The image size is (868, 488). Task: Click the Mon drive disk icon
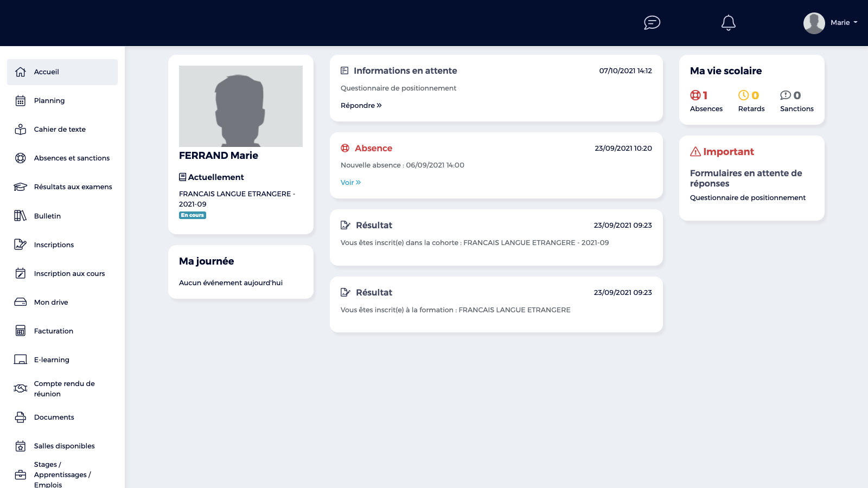21,303
